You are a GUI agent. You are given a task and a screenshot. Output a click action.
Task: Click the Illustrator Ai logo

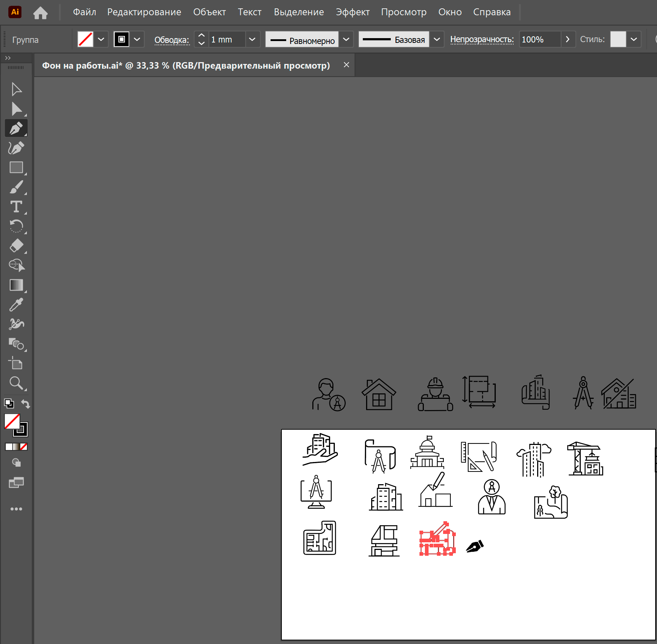[x=15, y=12]
